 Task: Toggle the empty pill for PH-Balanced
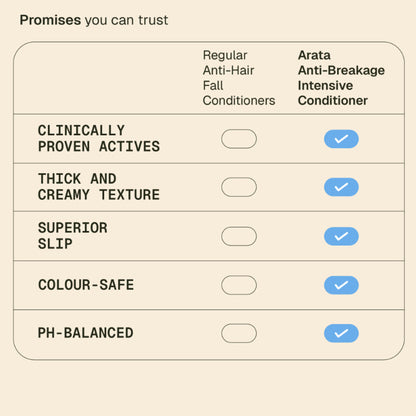tap(239, 333)
